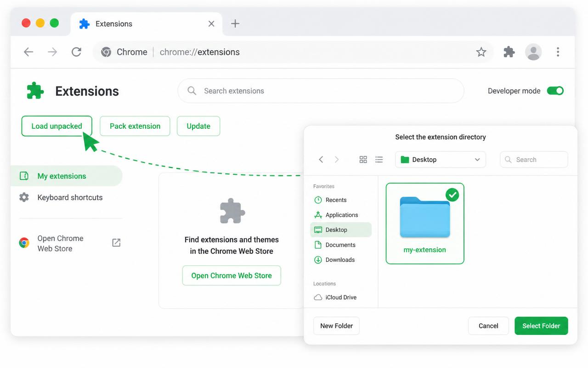
Task: Click the 'my-extension' folder name
Action: tap(425, 250)
